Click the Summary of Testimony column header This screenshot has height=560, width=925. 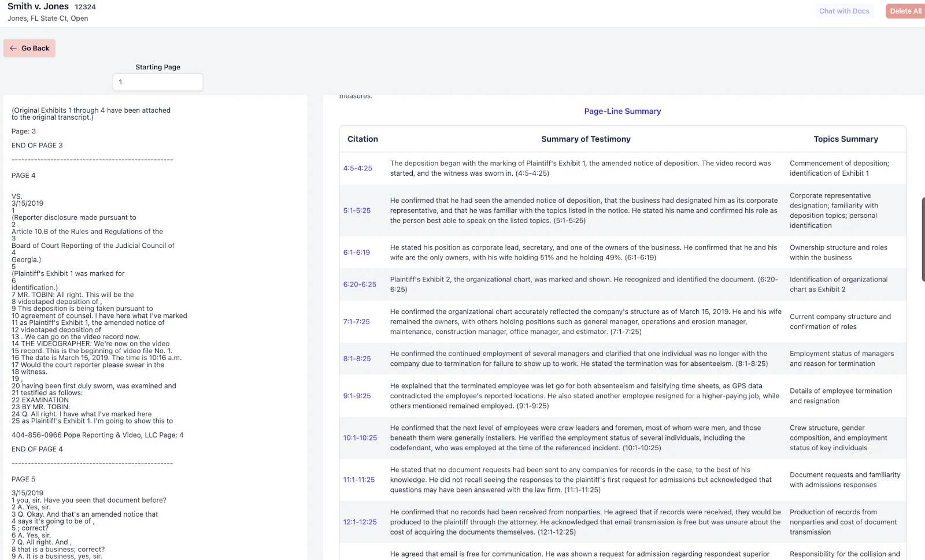pyautogui.click(x=586, y=139)
